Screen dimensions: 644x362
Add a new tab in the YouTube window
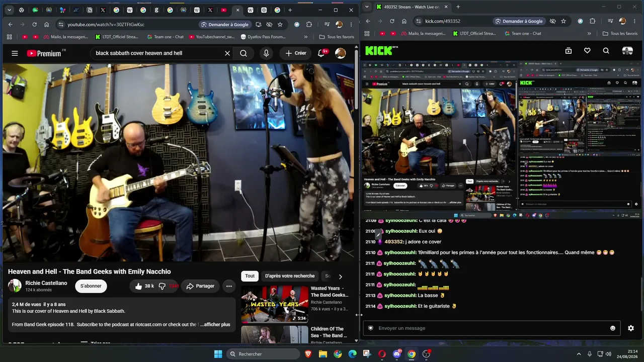click(290, 10)
